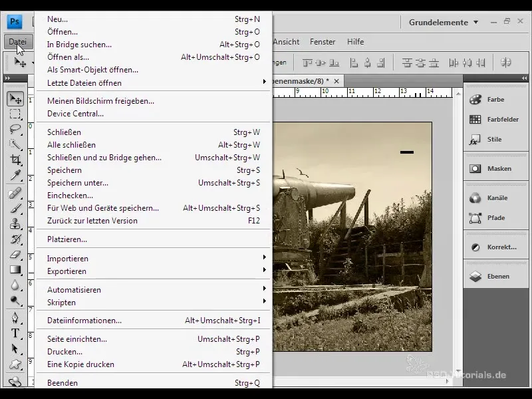The image size is (532, 399).
Task: Open the Farbfelder swatches panel
Action: click(497, 120)
